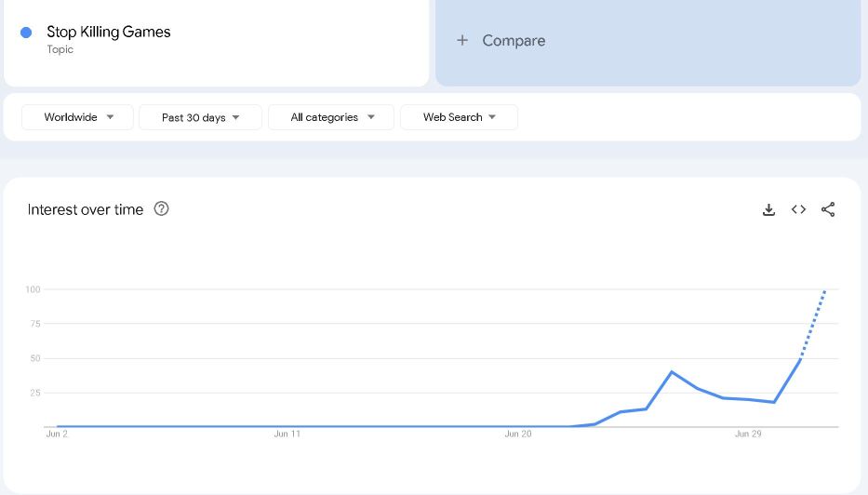The width and height of the screenshot is (868, 495).
Task: Open the Past 30 days time dropdown
Action: coord(200,117)
